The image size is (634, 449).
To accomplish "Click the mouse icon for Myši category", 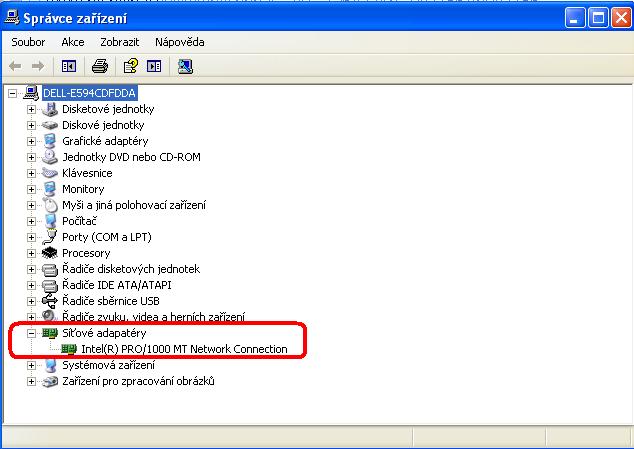I will point(50,205).
